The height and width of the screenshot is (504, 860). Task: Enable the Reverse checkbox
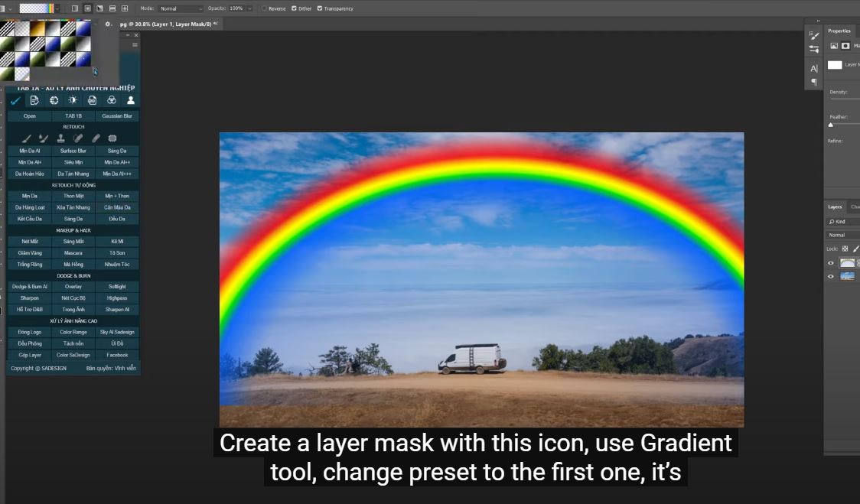click(264, 8)
